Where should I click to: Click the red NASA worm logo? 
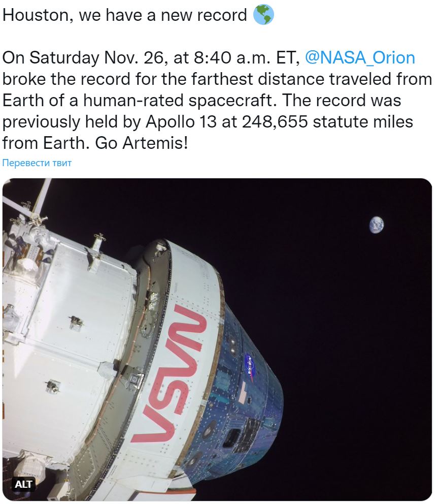tap(173, 374)
